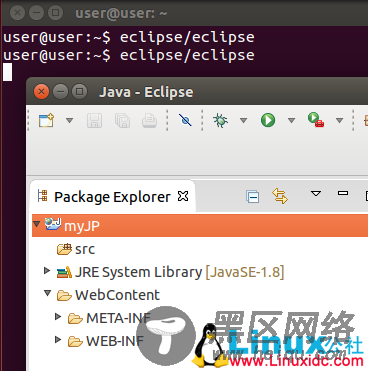Screen dimensions: 368x371
Task: Start debugging with the bug icon
Action: (220, 120)
